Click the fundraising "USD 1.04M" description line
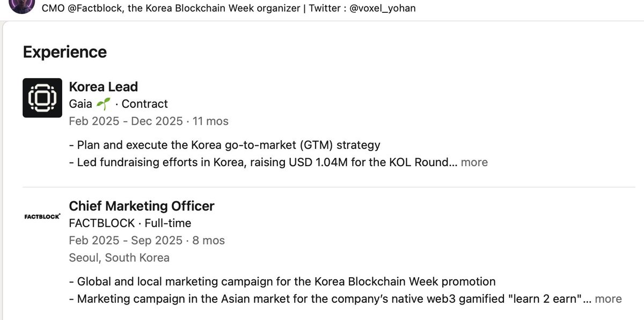This screenshot has width=644, height=320. click(261, 162)
